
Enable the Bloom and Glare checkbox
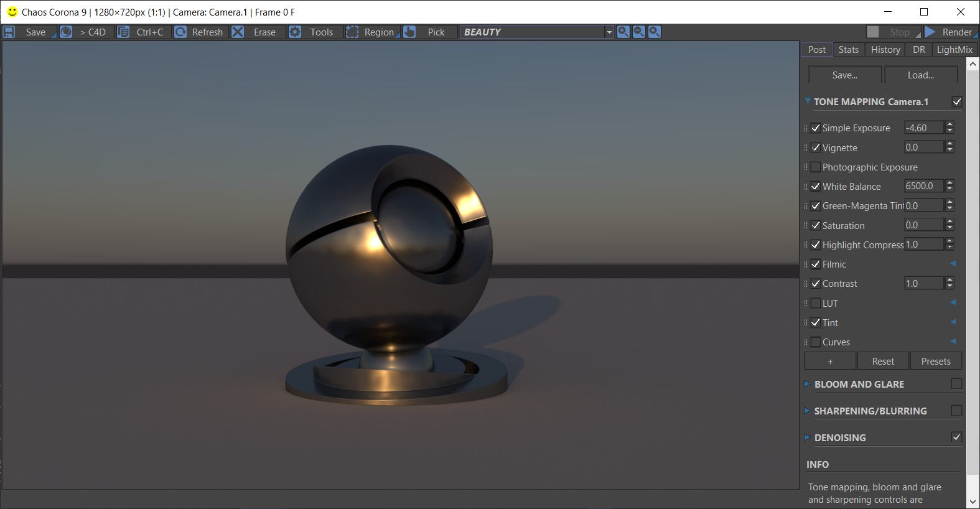[x=956, y=384]
